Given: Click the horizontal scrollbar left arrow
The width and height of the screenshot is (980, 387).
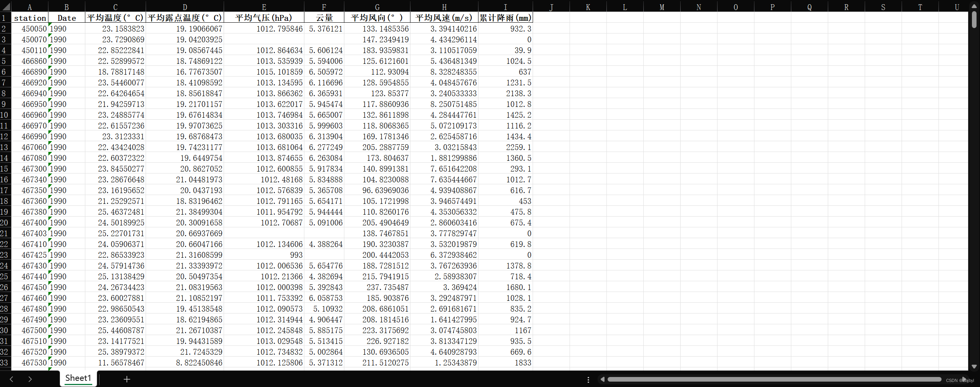Looking at the screenshot, I should pyautogui.click(x=602, y=380).
